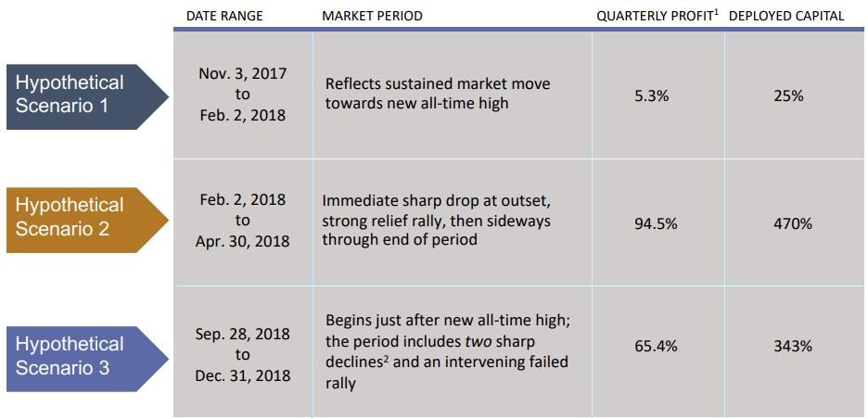The height and width of the screenshot is (419, 868).
Task: Select the immediate sharp drop description text
Action: [436, 222]
